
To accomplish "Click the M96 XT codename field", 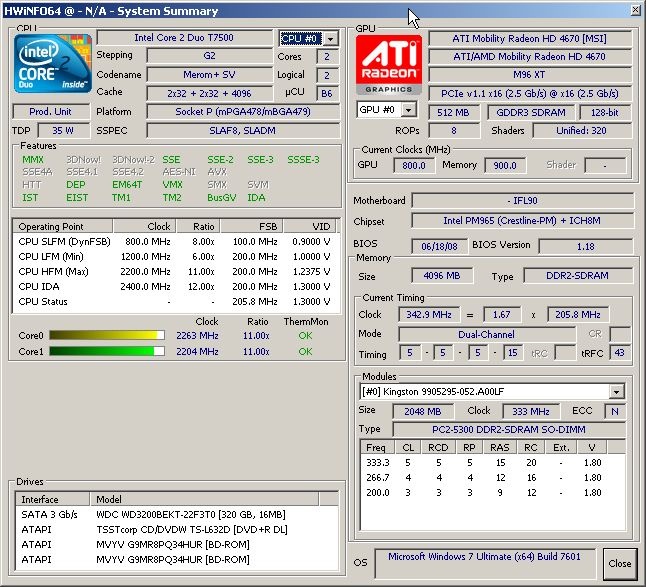I will pos(530,75).
